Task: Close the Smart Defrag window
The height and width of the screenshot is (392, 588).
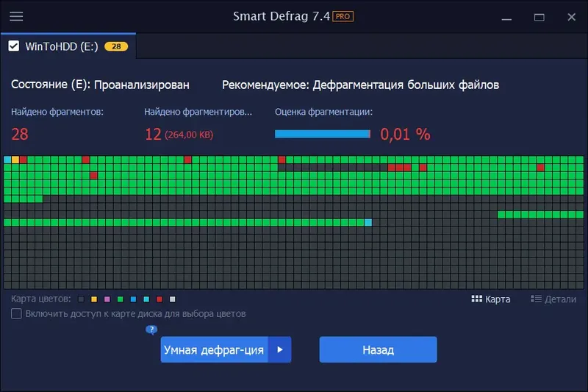Action: tap(572, 17)
